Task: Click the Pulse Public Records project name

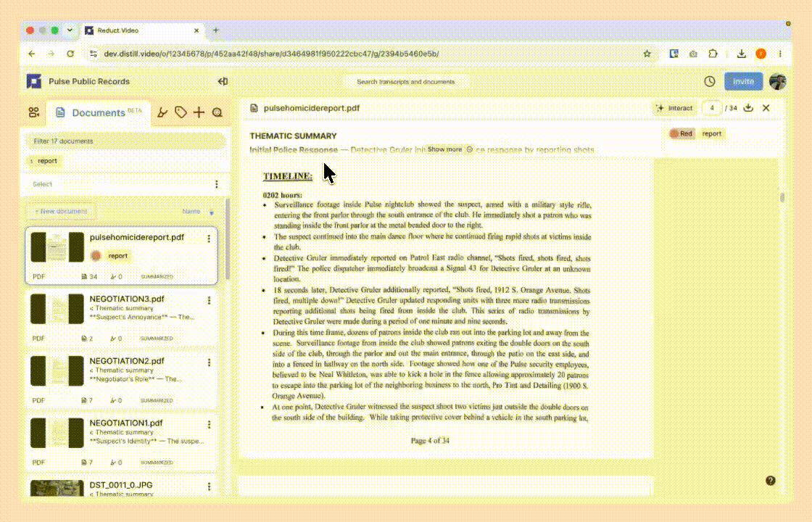Action: click(x=89, y=81)
